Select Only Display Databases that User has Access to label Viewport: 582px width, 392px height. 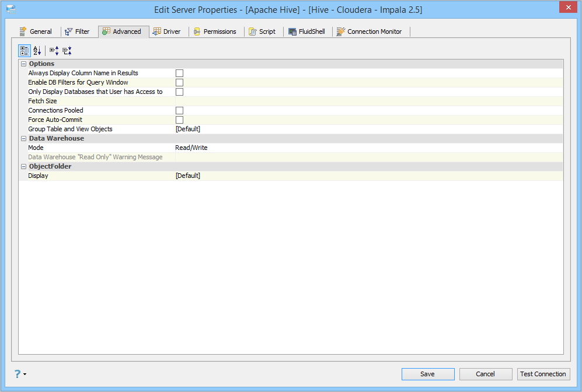pyautogui.click(x=95, y=92)
